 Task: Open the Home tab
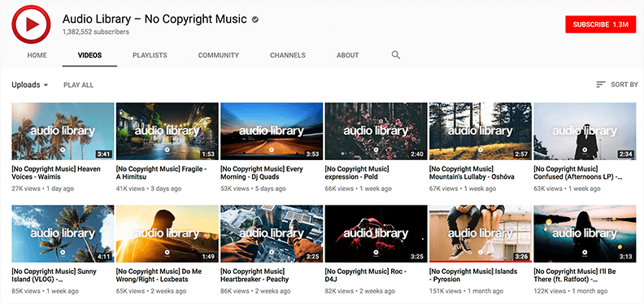point(37,55)
